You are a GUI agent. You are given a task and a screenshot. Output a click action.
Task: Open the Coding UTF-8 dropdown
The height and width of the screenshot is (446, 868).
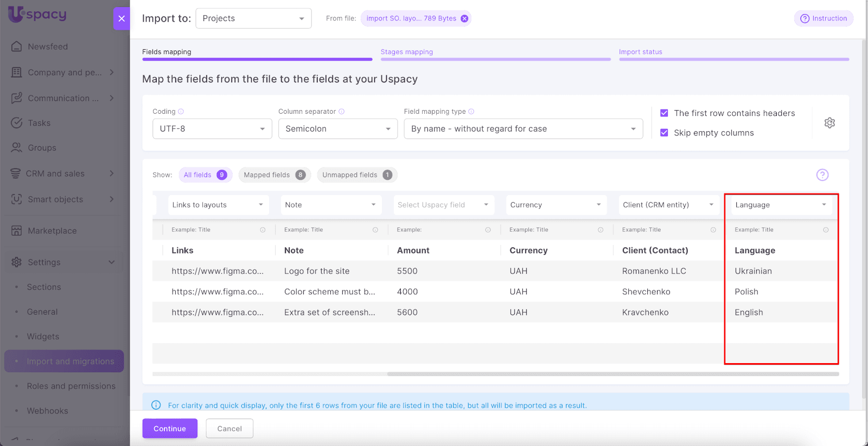pos(212,129)
